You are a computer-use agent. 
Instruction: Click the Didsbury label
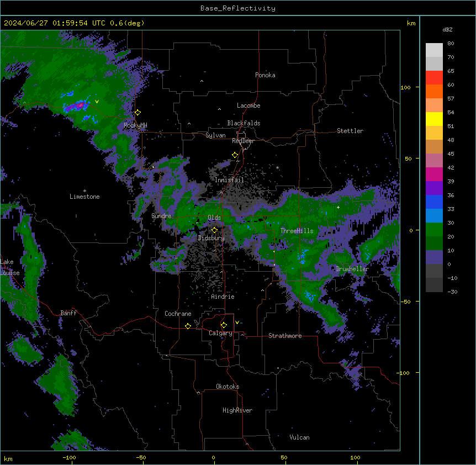[211, 238]
